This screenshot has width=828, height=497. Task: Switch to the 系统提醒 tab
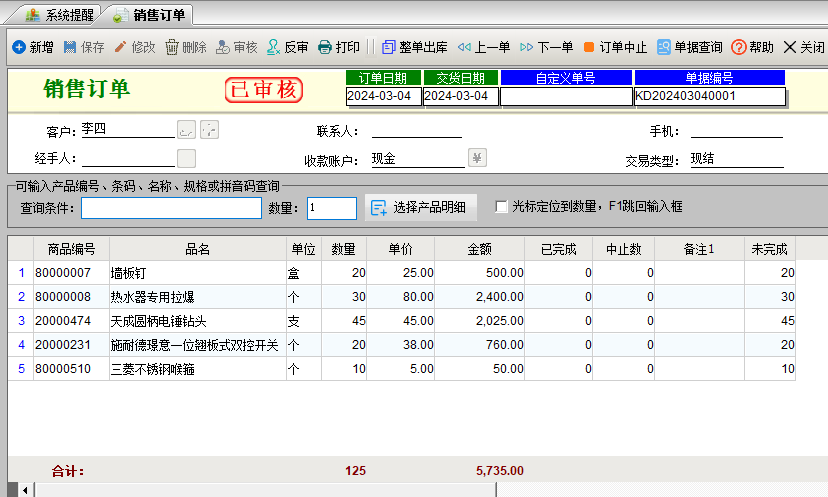click(x=59, y=15)
